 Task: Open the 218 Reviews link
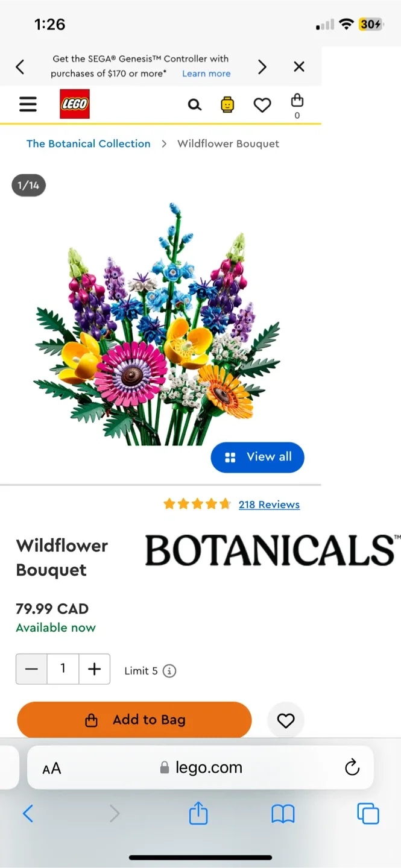tap(269, 505)
